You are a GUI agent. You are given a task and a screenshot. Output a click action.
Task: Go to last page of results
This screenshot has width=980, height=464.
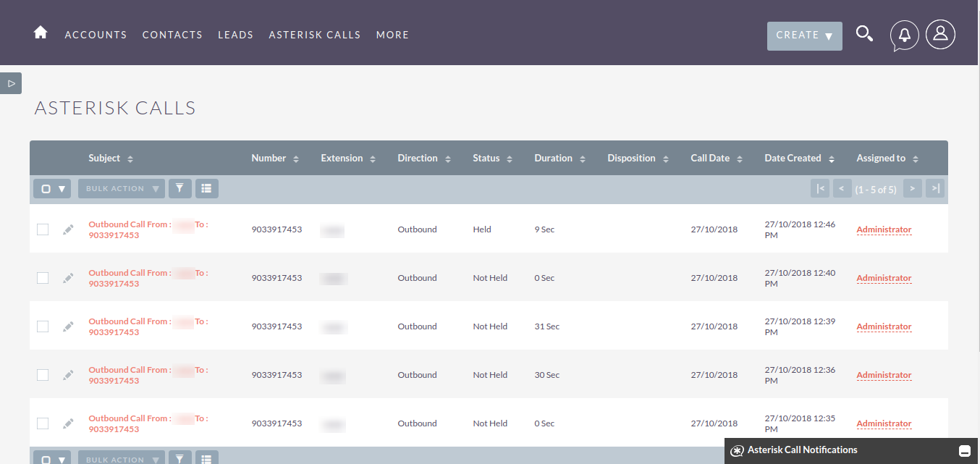point(935,189)
